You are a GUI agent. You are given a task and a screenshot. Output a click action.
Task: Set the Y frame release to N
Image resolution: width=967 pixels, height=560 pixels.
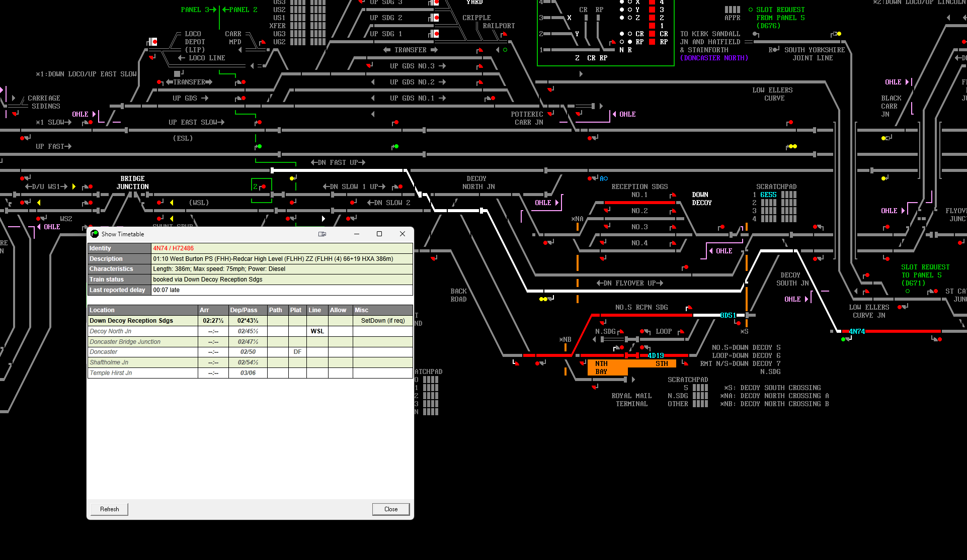[622, 10]
